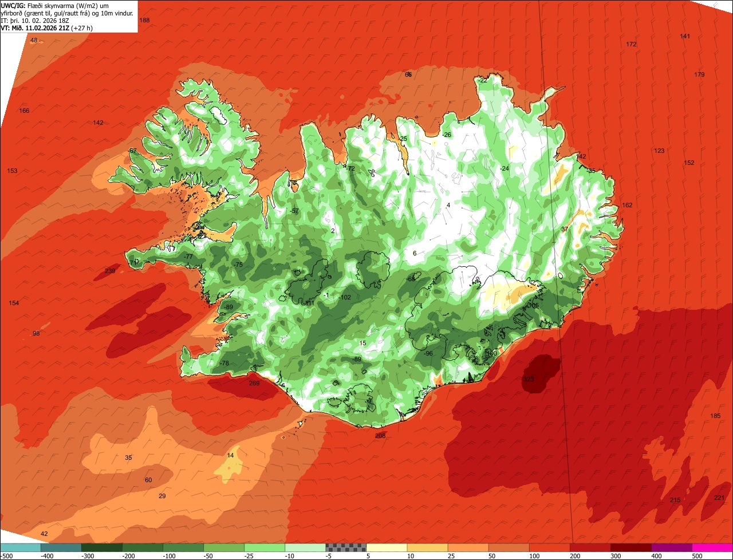Select the legend swatch between -100 and -50
The image size is (733, 560).
(183, 547)
